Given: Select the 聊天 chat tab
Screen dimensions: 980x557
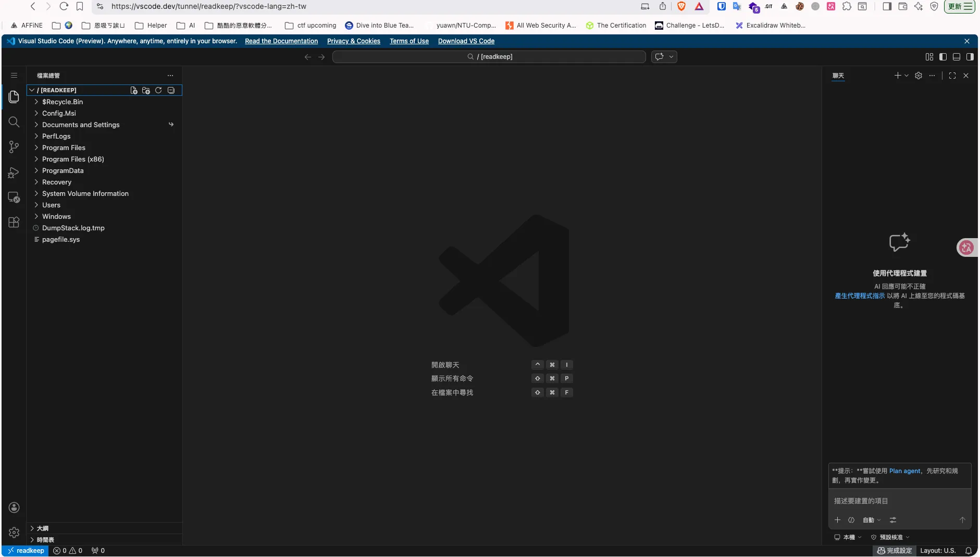Looking at the screenshot, I should (x=838, y=76).
